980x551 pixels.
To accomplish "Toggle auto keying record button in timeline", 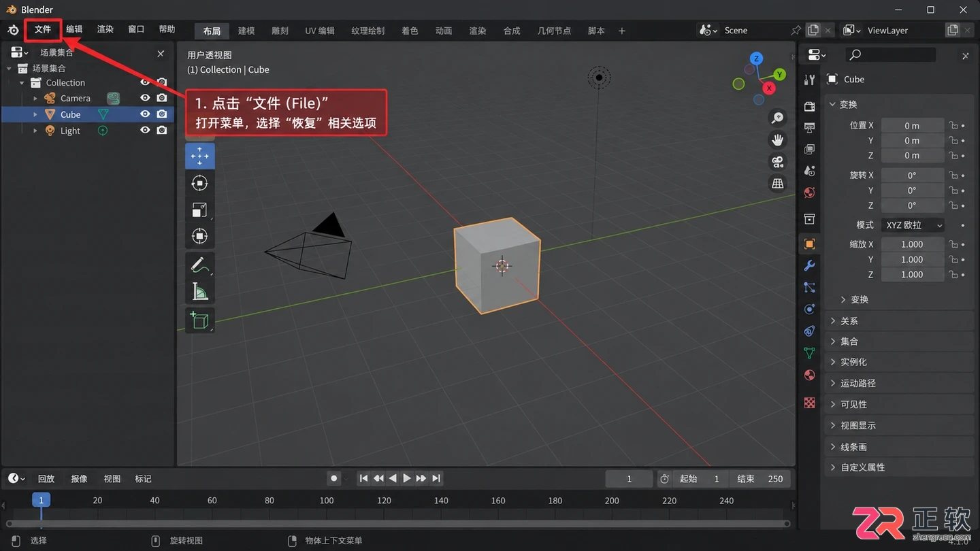I will (x=333, y=478).
